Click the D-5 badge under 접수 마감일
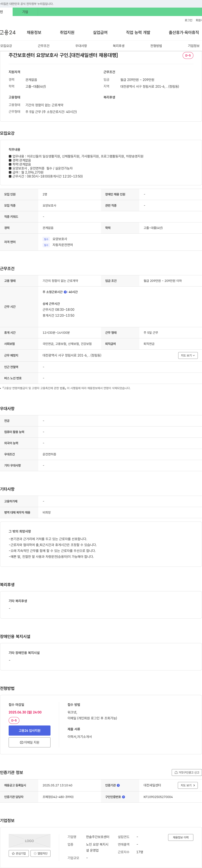 [x=14, y=720]
